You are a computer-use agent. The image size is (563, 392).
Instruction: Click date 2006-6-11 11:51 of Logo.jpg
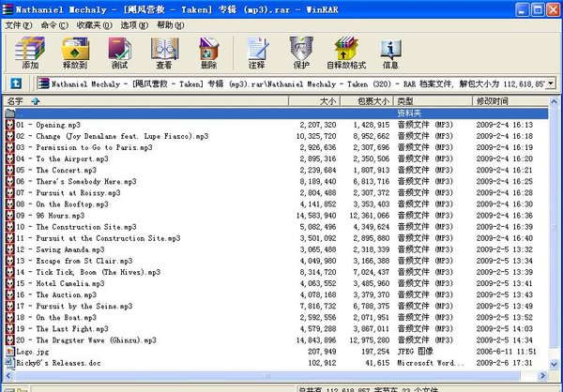click(506, 352)
